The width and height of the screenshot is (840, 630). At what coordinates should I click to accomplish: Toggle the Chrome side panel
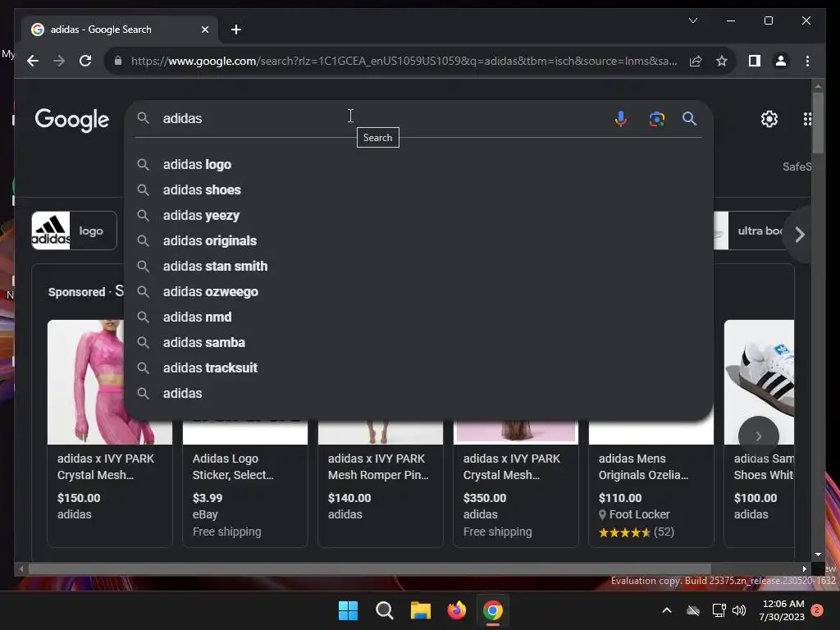click(755, 61)
